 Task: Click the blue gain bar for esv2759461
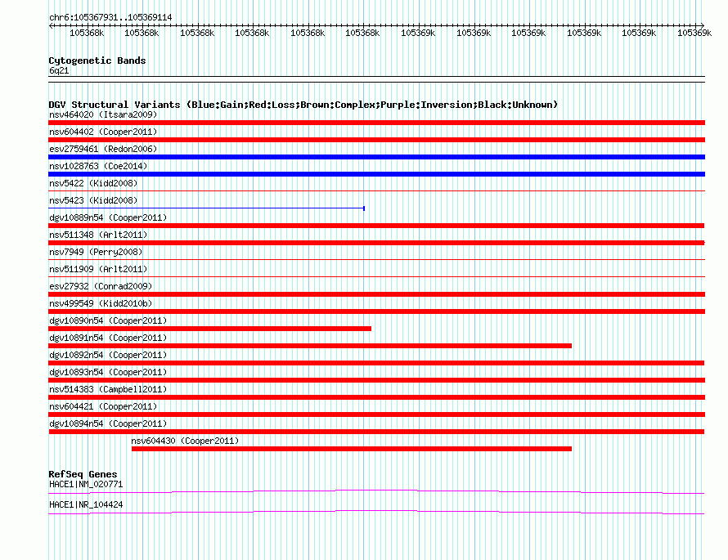[376, 157]
